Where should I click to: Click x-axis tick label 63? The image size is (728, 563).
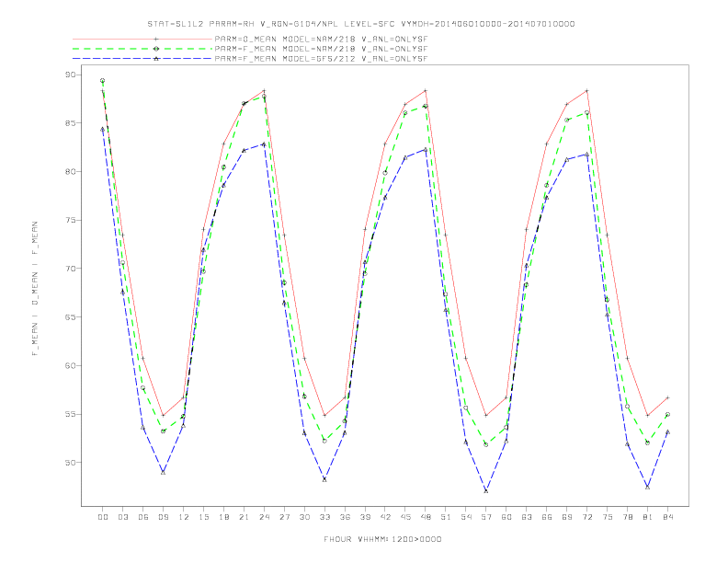[527, 517]
